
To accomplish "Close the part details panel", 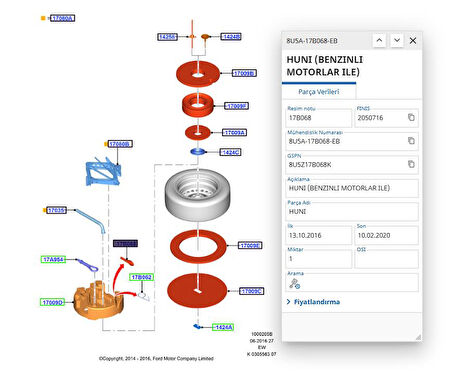I will pyautogui.click(x=413, y=40).
